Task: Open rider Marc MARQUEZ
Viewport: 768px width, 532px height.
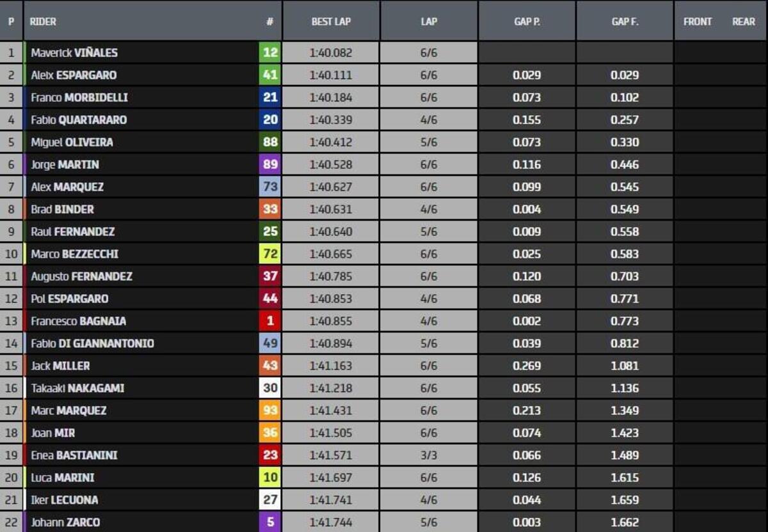Action: coord(68,411)
